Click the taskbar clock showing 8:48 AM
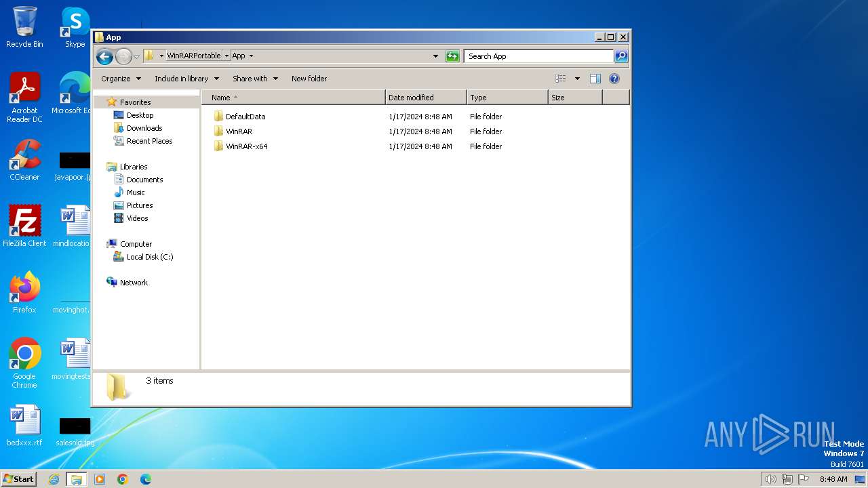Viewport: 868px width, 488px height. [833, 479]
